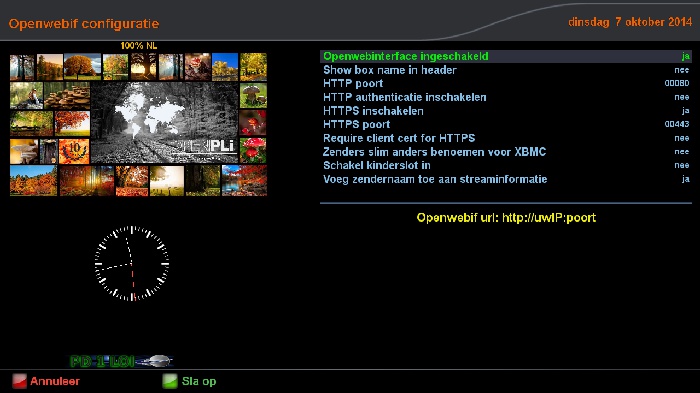Image resolution: width=700 pixels, height=393 pixels.
Task: Toggle Voeg zendernaam toe aan streaminformatie
Action: 506,179
